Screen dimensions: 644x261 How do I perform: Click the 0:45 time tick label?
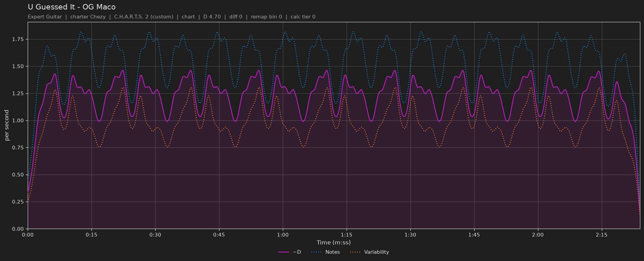(x=219, y=235)
